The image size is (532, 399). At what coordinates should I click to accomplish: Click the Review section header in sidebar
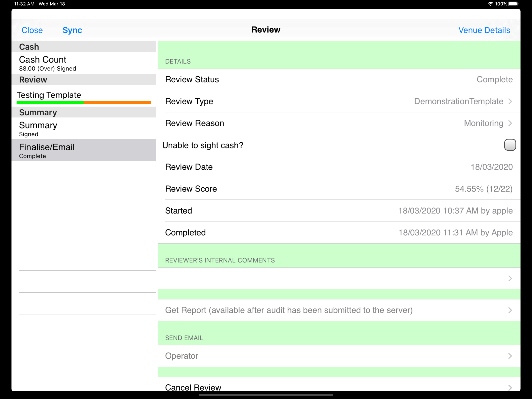tap(84, 79)
